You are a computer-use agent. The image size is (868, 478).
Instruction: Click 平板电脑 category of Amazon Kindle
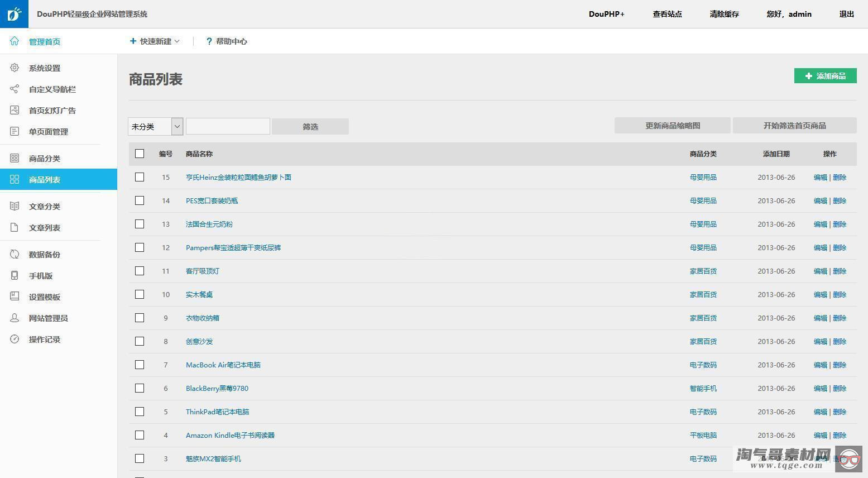pos(703,435)
